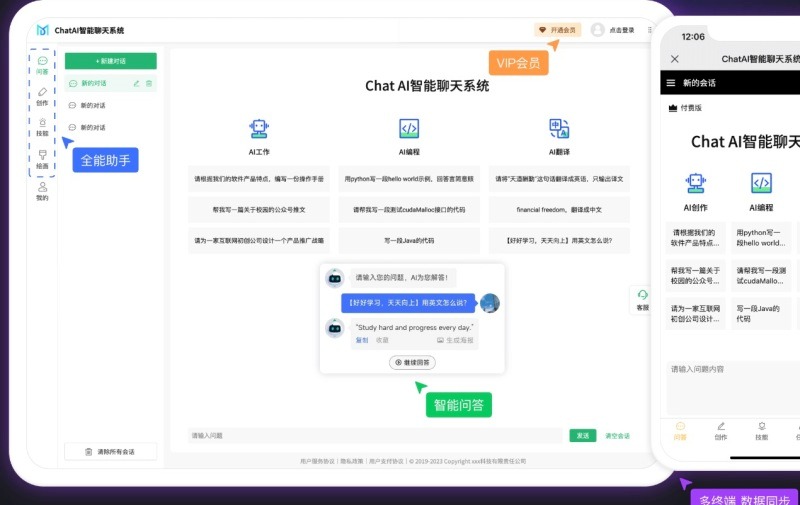
Task: Click the 开通会员 VIP button
Action: (x=557, y=30)
